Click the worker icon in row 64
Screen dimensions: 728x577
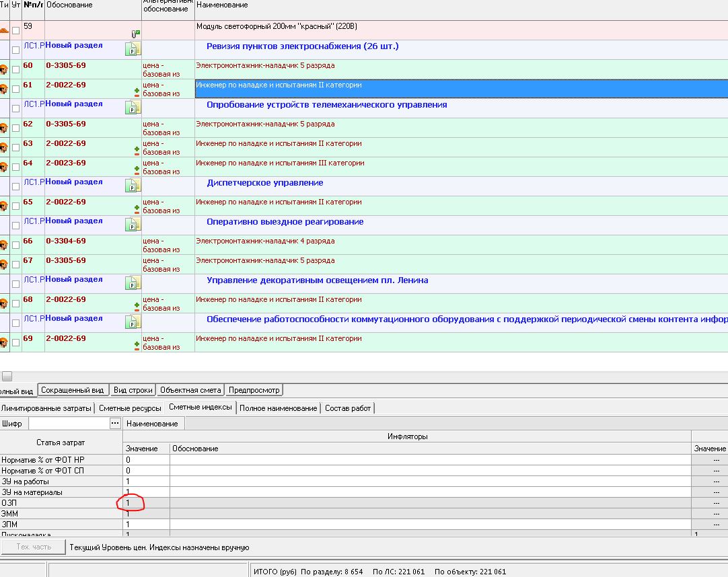pos(3,167)
